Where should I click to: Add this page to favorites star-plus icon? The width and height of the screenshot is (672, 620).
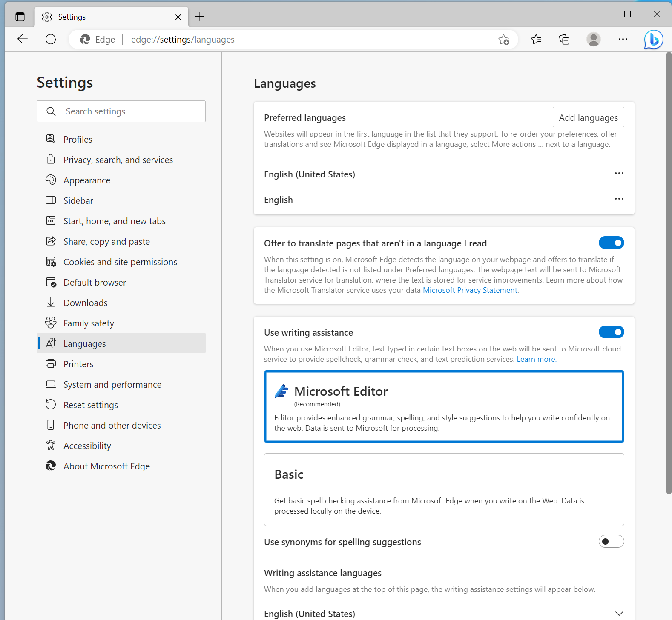click(504, 40)
